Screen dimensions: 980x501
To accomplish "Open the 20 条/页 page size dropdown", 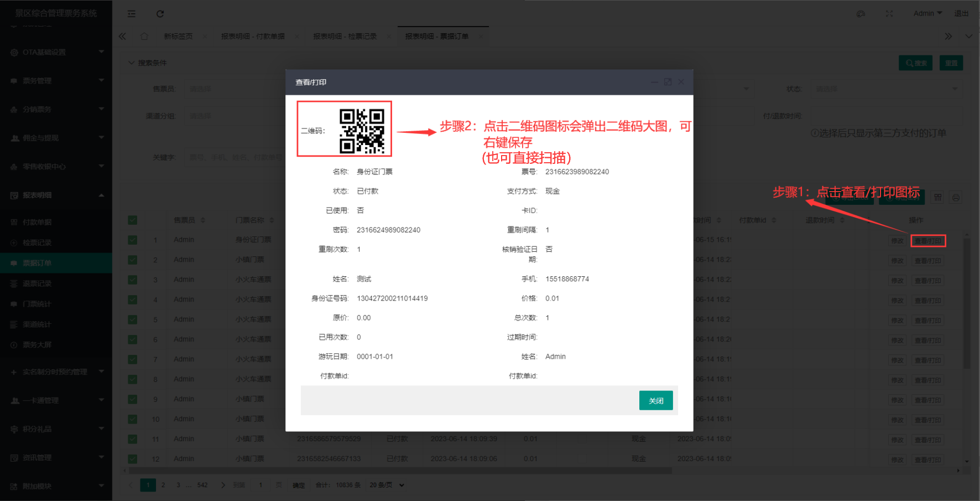I will click(x=387, y=485).
